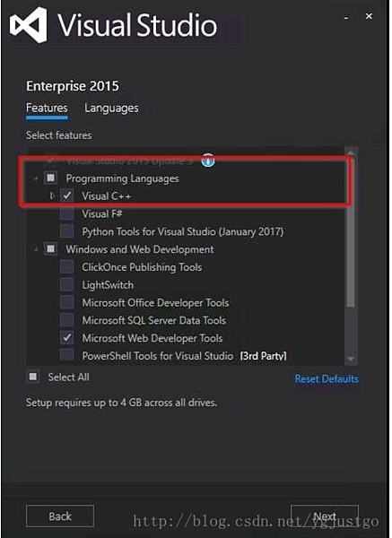The image size is (392, 538).
Task: Uncheck the Visual C++ checkbox
Action: (x=67, y=195)
